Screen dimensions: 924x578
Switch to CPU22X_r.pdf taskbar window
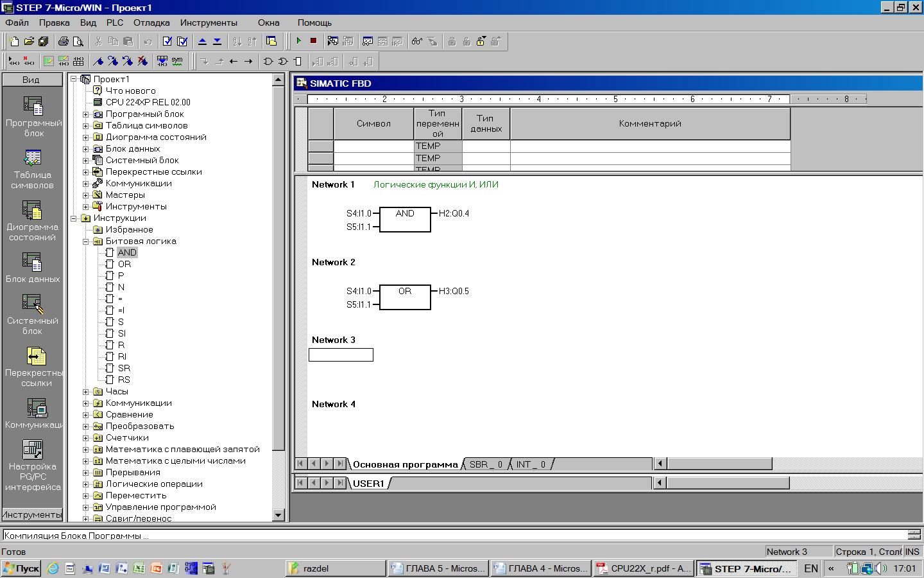tap(644, 568)
